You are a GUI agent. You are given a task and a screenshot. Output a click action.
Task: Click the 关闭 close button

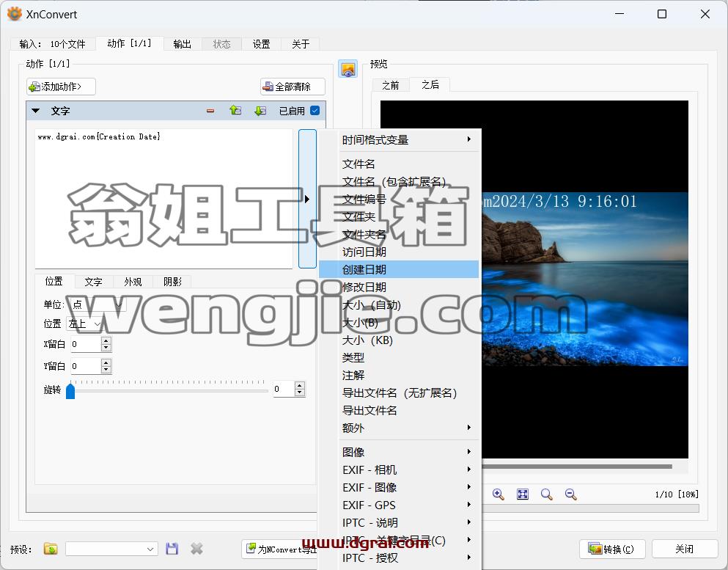click(x=684, y=549)
